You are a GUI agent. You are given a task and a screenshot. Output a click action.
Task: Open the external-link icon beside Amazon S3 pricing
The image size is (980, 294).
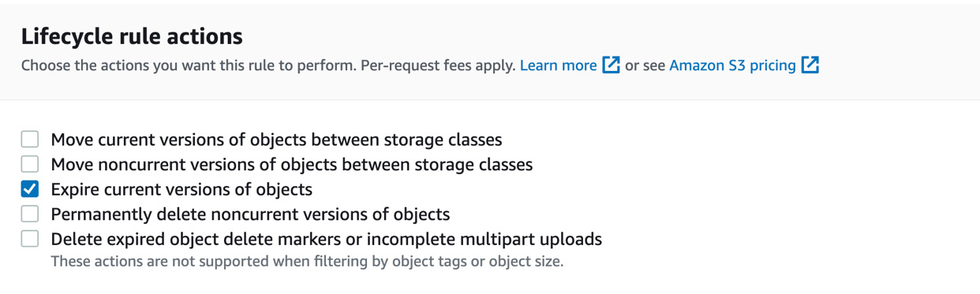810,65
